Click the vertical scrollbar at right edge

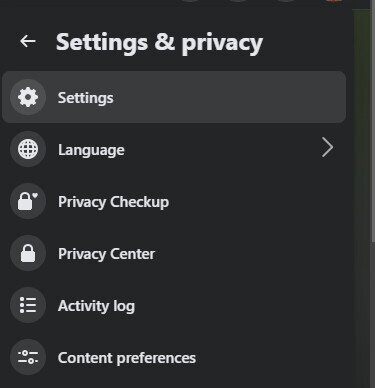coord(373,127)
